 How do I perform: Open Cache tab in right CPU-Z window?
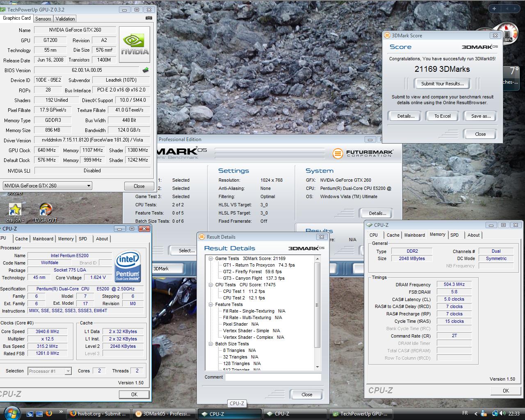tap(393, 235)
